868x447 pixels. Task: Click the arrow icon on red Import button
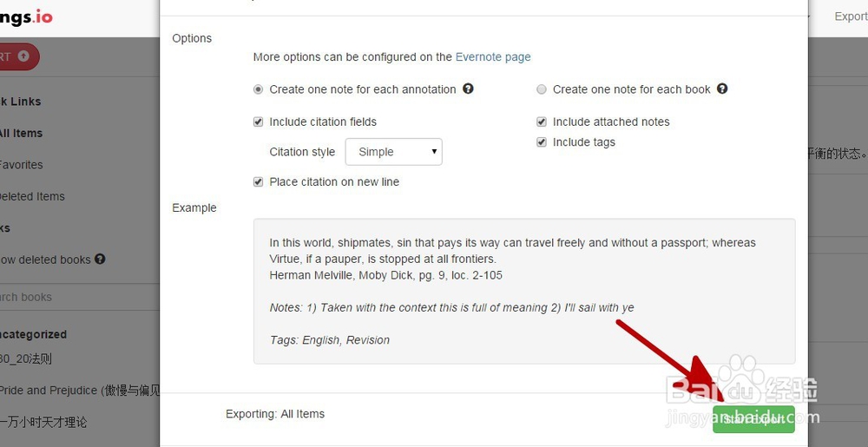click(x=23, y=56)
